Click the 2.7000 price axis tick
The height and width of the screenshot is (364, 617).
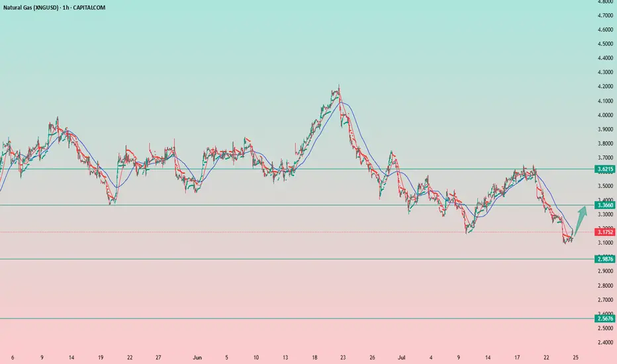tap(605, 299)
